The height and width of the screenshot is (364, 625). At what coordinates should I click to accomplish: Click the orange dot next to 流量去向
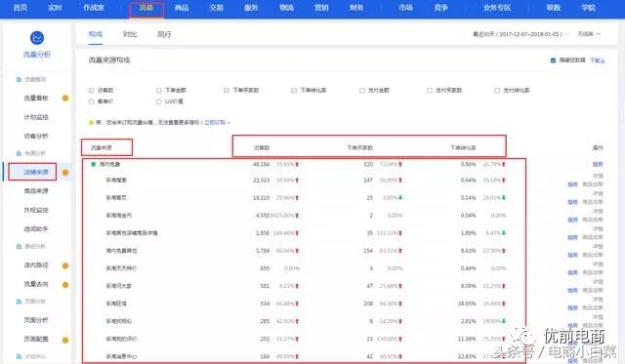click(x=65, y=285)
